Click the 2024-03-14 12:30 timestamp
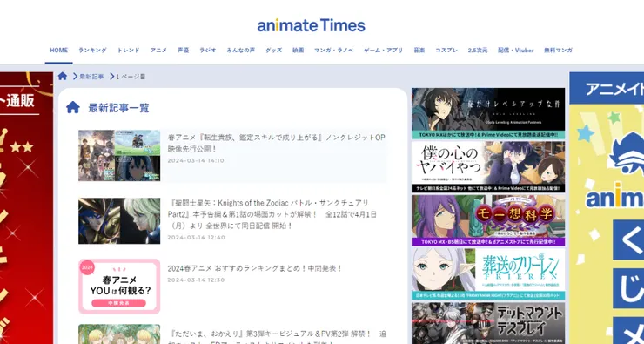Screen dimensions: 644x344 click(196, 280)
